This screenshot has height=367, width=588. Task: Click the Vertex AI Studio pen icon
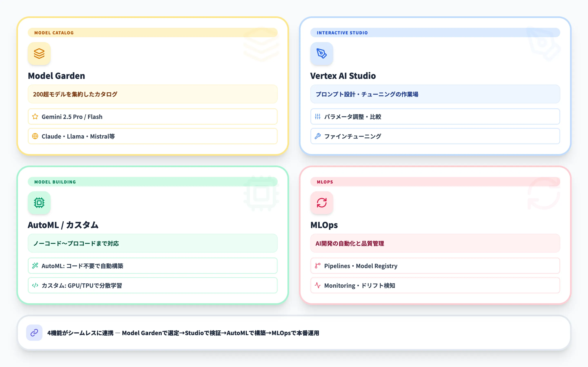[x=322, y=54]
